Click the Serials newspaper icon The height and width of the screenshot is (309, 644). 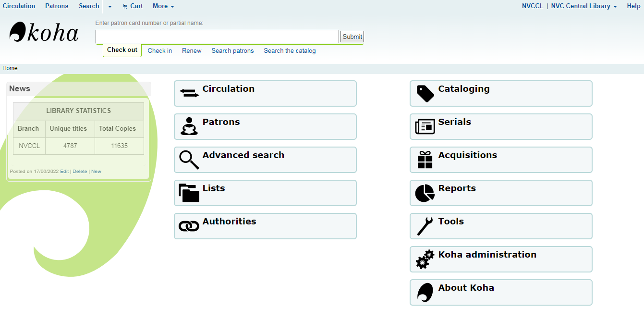tap(425, 127)
